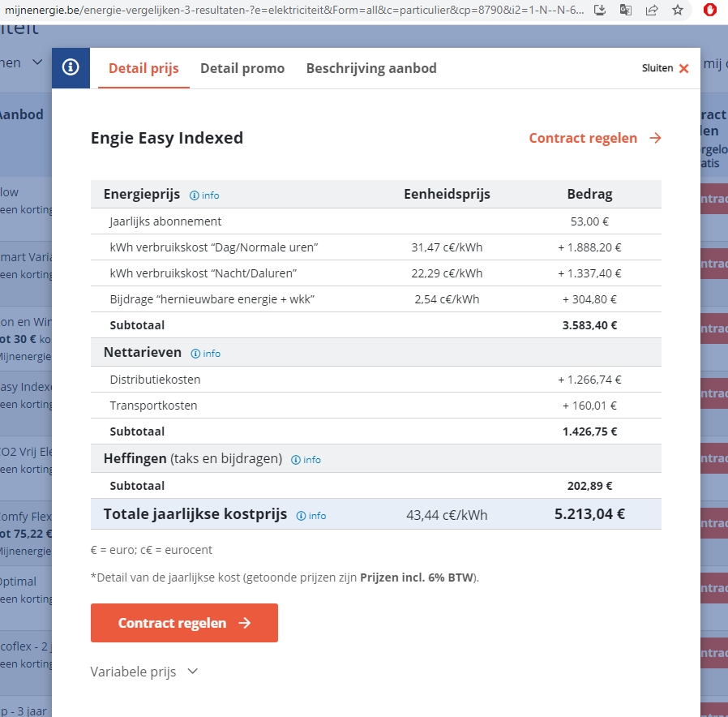Open the Beschrijving aanbod tab
This screenshot has height=717, width=728.
pyautogui.click(x=371, y=68)
